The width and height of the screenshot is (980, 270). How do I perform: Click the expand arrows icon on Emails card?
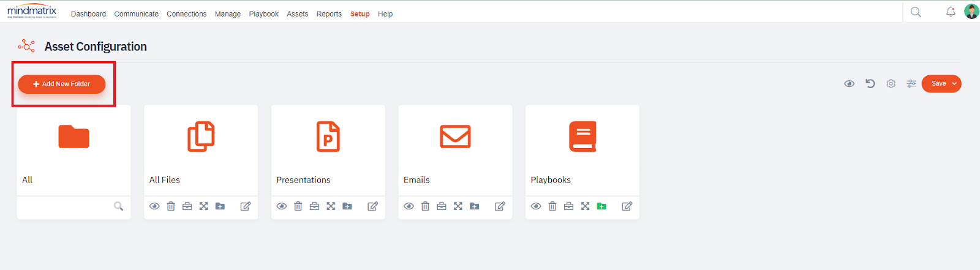458,206
